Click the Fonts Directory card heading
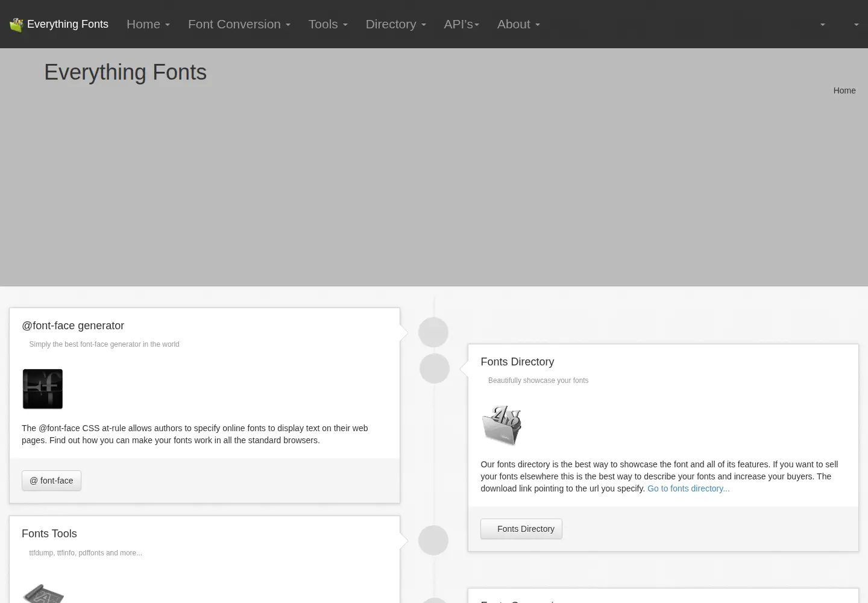The image size is (868, 603). (x=517, y=362)
